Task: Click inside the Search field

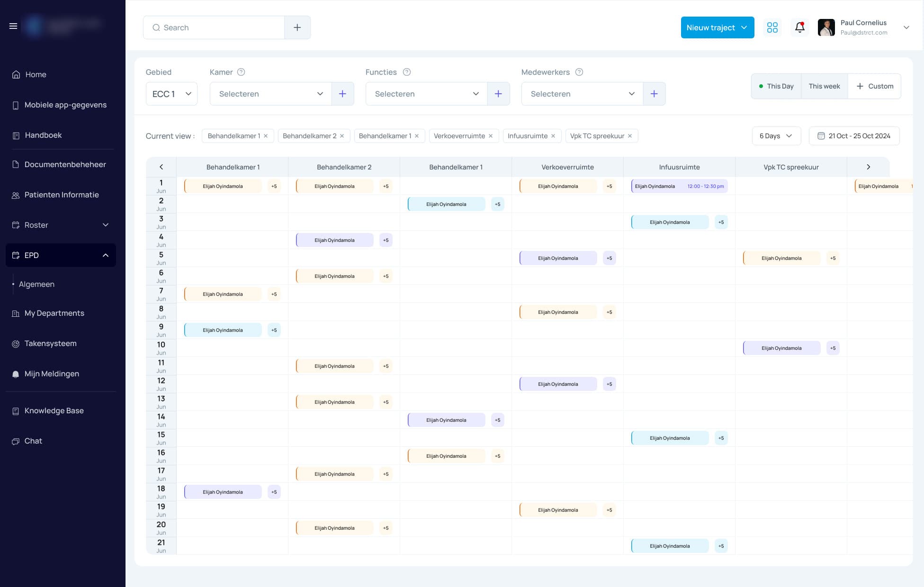Action: (x=213, y=27)
